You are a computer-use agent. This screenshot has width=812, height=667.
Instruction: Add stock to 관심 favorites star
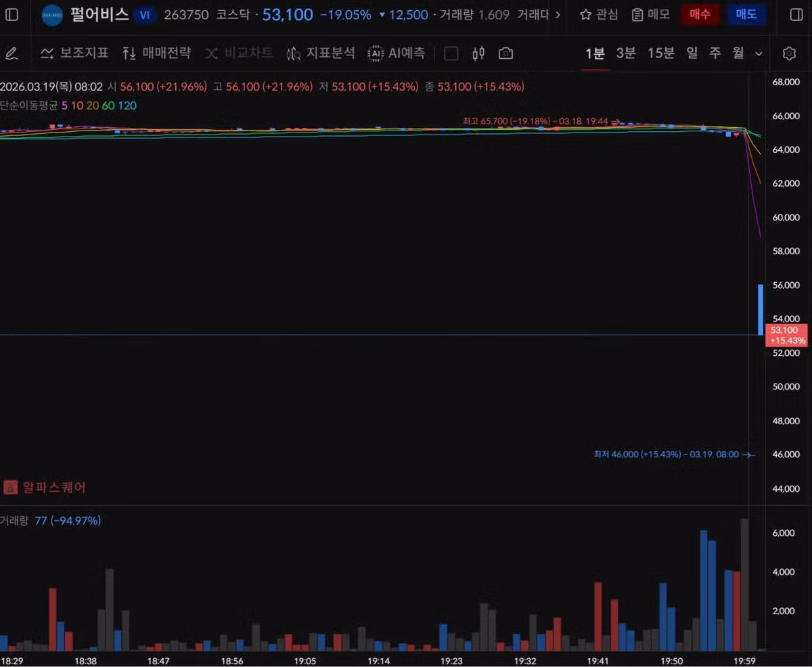pos(599,14)
